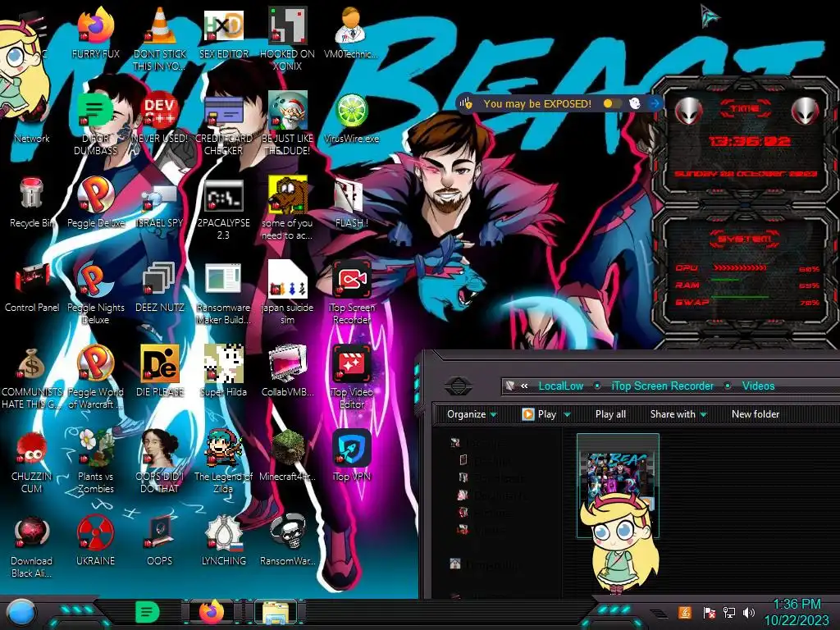
Task: Click the taskbar clock showing 1:36 PM
Action: (796, 612)
